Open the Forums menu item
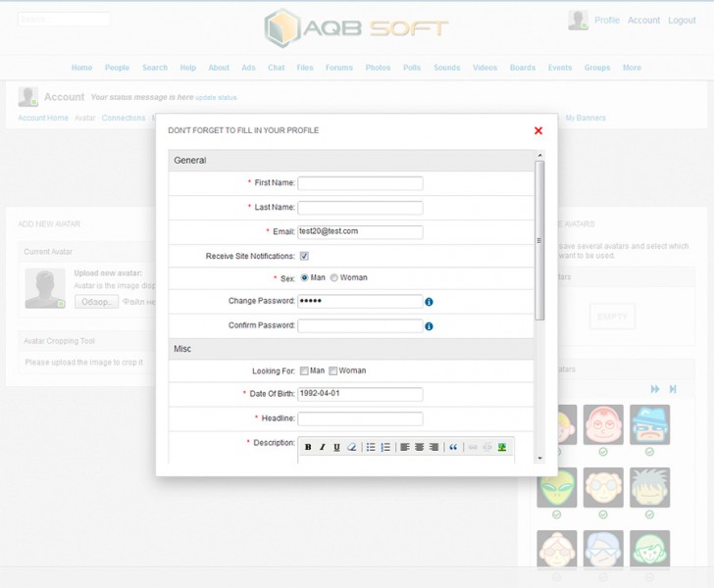Screen dimensions: 714x588 [338, 68]
